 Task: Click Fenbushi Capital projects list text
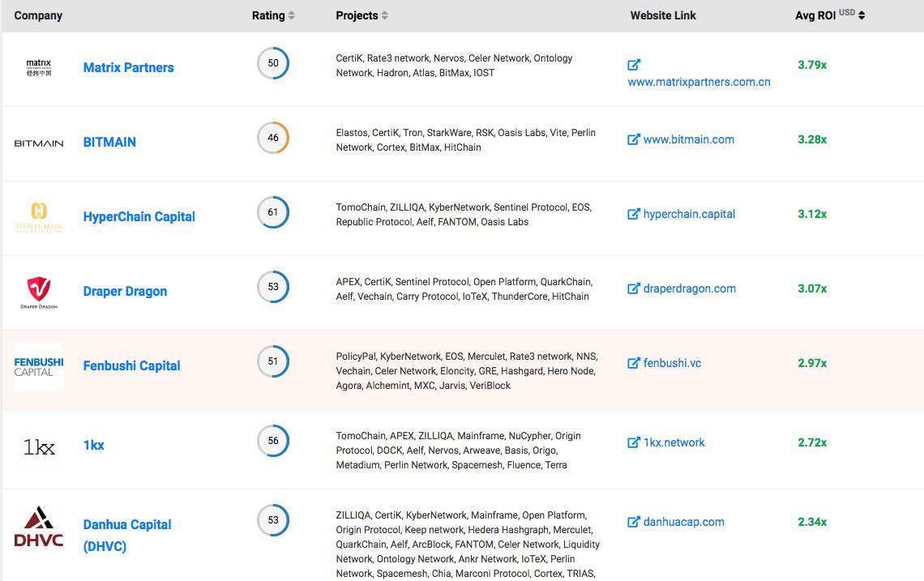click(468, 371)
